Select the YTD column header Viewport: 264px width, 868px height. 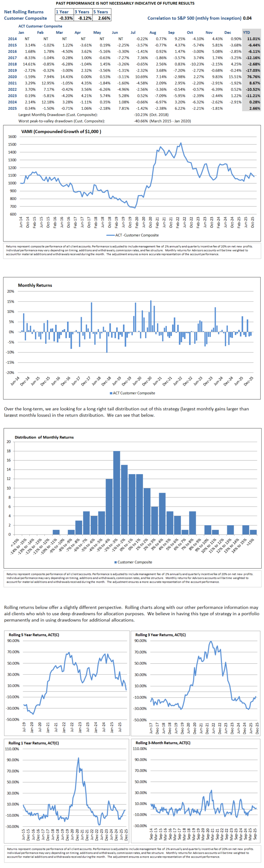[246, 33]
